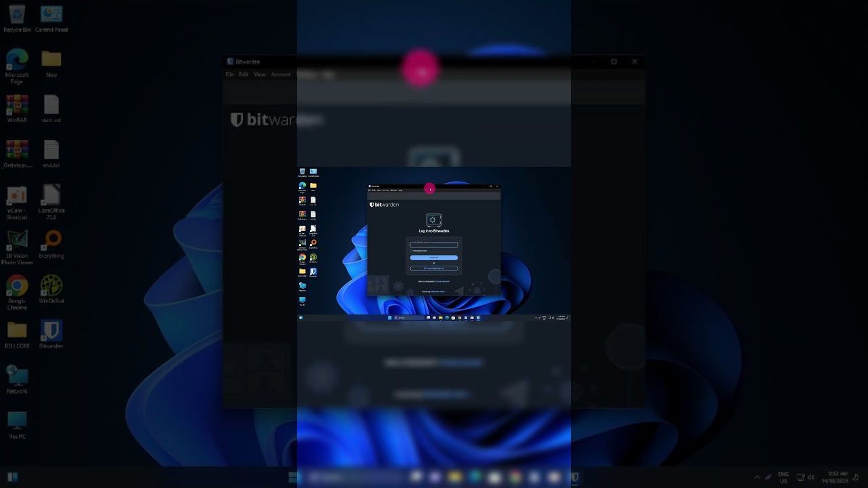This screenshot has width=868, height=488.
Task: Open Account menu in the large dimmed Bitwarden window
Action: coord(281,75)
